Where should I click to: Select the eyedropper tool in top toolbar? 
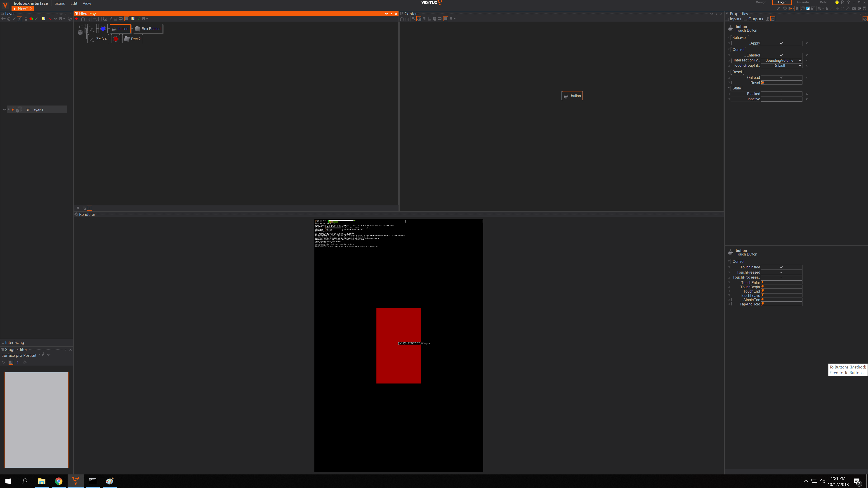[x=779, y=8]
